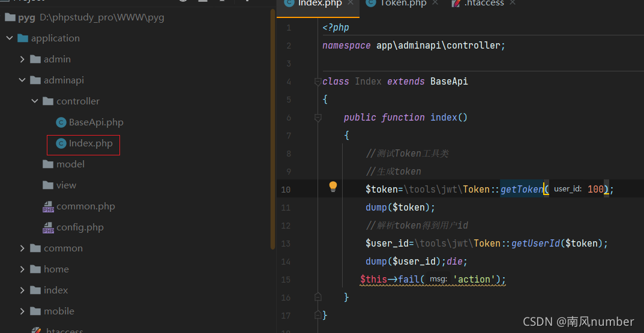Collapse the application folder chevron
644x333 pixels.
point(10,38)
